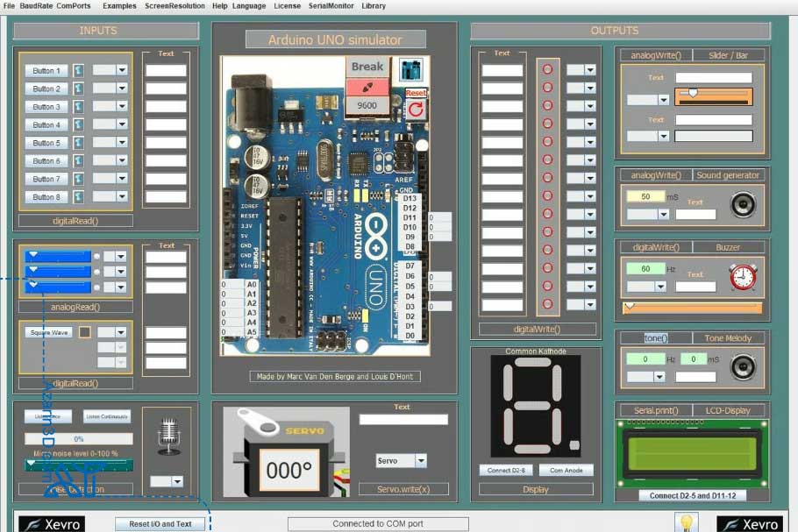Click the top blue analogRead slider
The width and height of the screenshot is (798, 532).
coord(59,256)
